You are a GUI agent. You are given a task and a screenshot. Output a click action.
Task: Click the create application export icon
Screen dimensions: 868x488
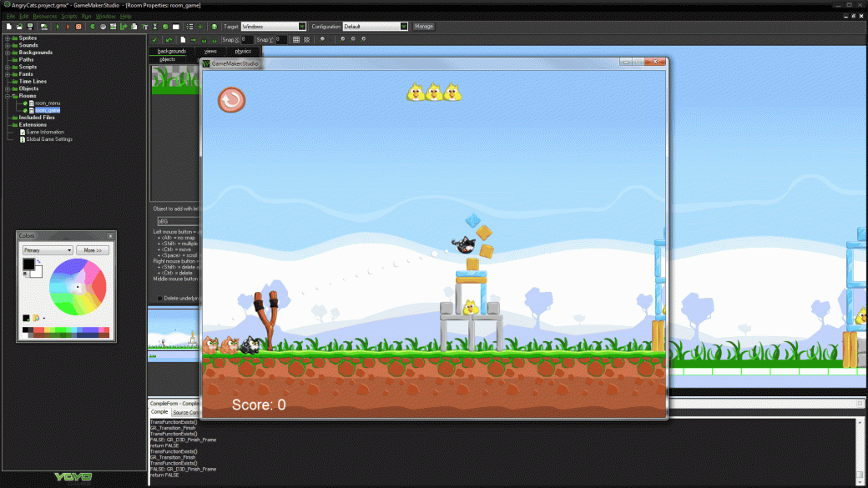click(x=43, y=27)
